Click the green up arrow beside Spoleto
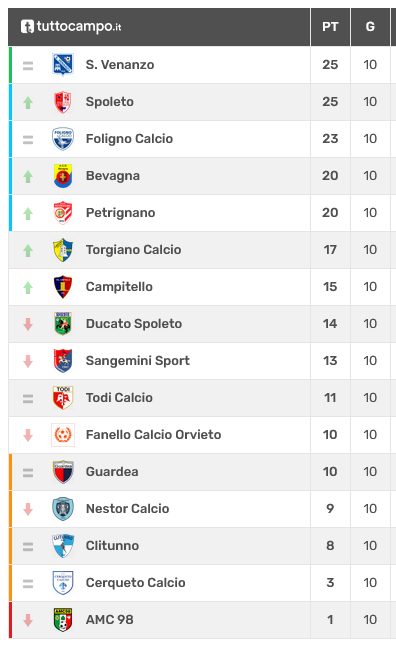The image size is (396, 647). [x=28, y=102]
